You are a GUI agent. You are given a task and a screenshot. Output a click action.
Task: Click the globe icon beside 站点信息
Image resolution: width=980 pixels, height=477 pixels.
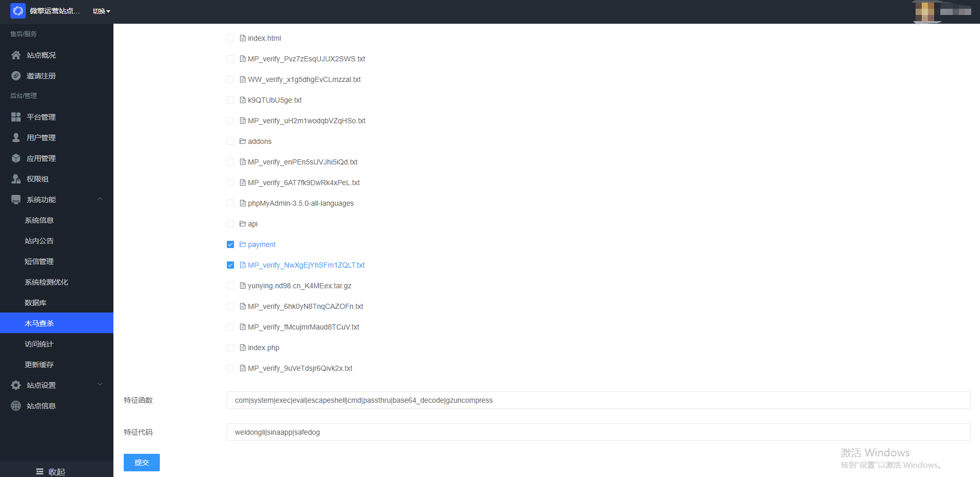point(16,406)
